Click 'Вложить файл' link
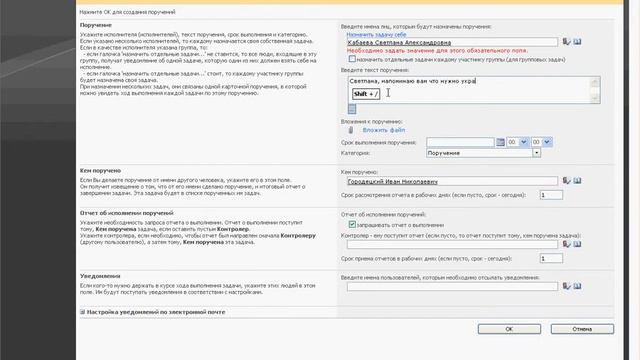Viewport: 640px width, 360px height. coord(384,130)
